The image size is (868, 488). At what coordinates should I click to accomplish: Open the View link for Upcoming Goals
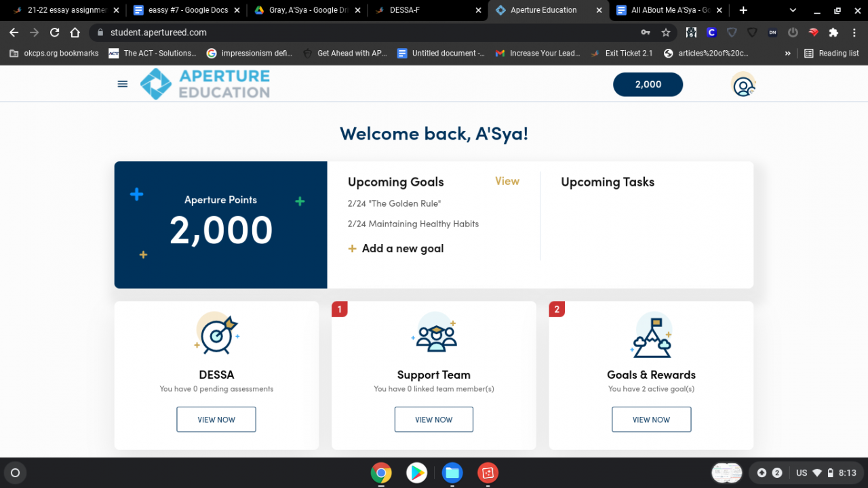(x=507, y=181)
